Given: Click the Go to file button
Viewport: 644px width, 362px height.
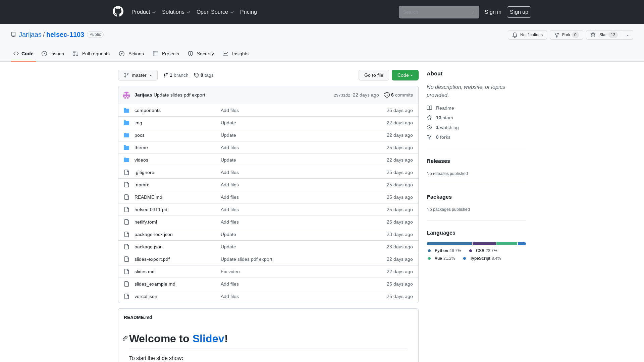Looking at the screenshot, I should coord(374,75).
